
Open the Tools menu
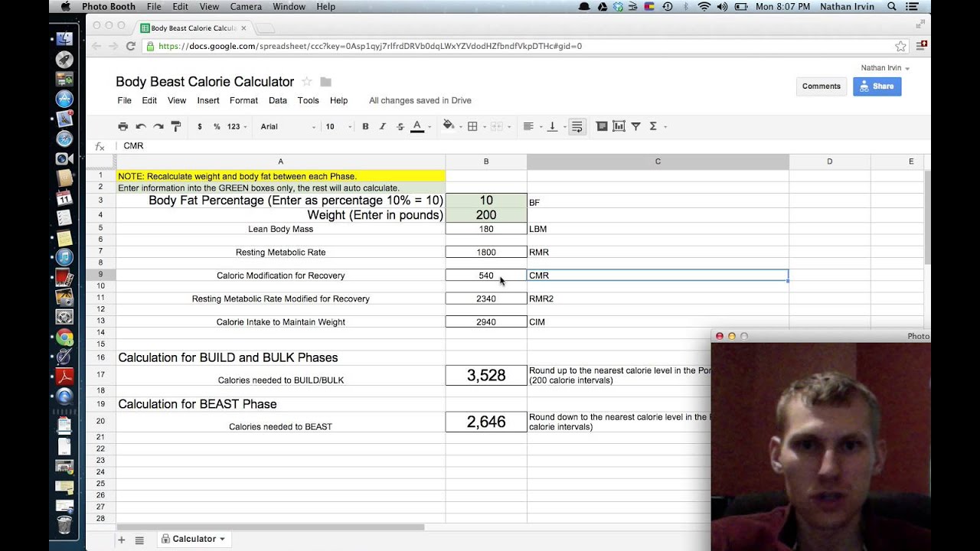click(308, 100)
